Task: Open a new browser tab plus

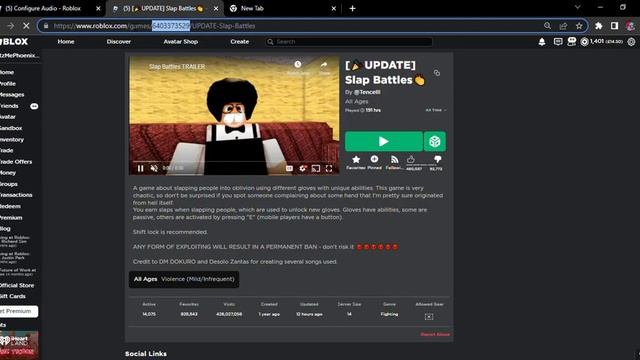Action: (x=352, y=8)
